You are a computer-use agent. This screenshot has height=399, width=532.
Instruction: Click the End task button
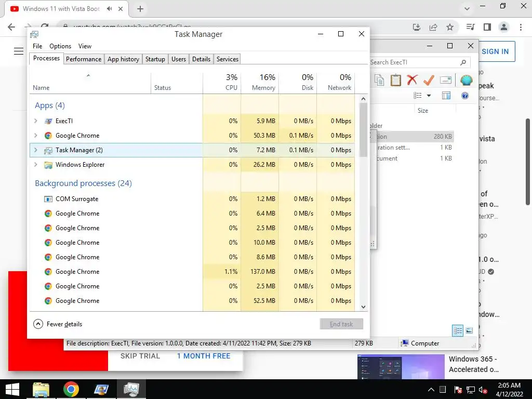click(341, 324)
